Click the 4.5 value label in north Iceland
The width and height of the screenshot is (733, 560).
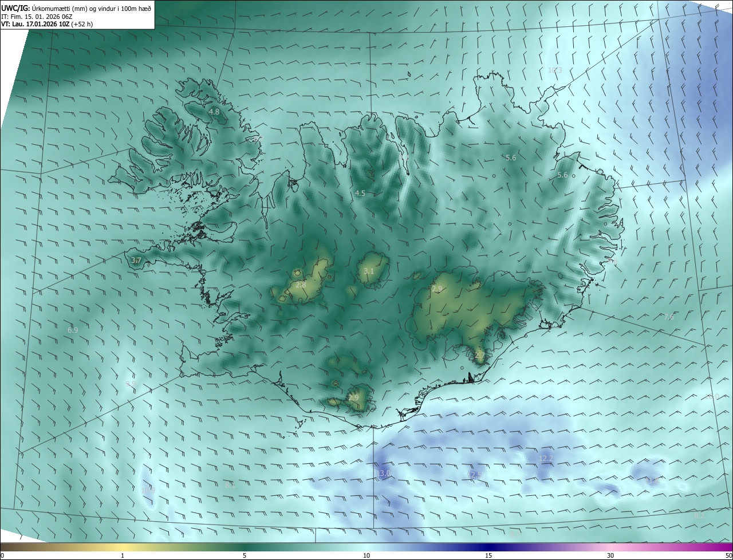pos(360,194)
